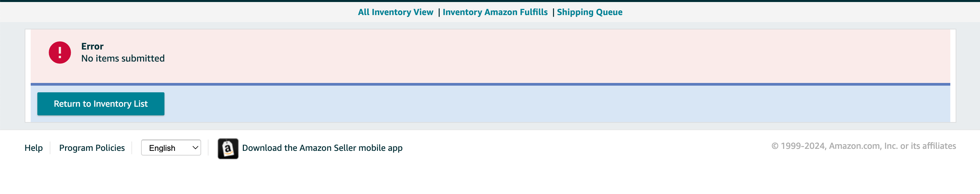Open Program Policies in the footer
Image resolution: width=980 pixels, height=194 pixels.
point(92,148)
